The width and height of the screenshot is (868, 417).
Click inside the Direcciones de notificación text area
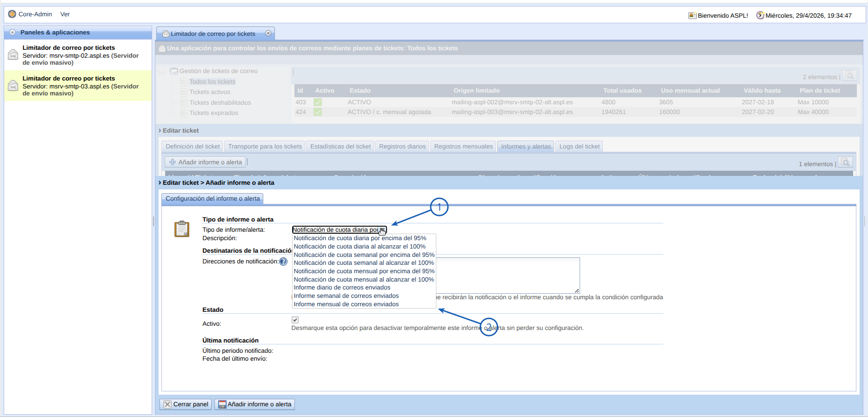pos(507,275)
